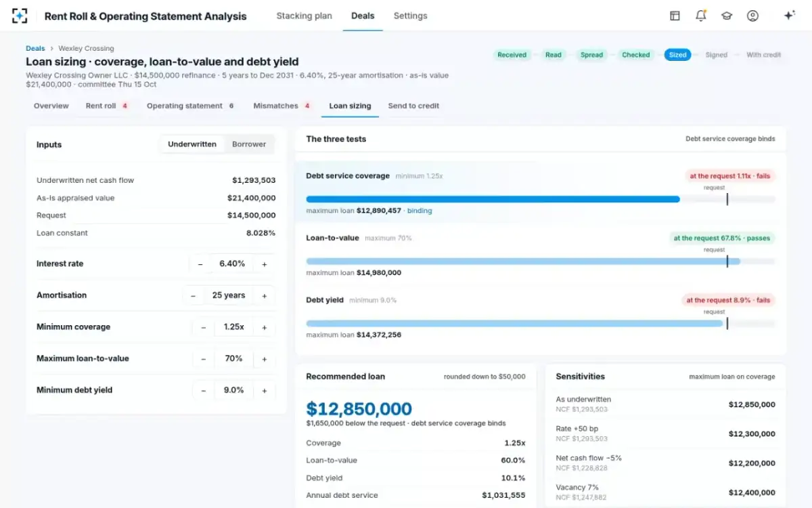This screenshot has width=812, height=508.
Task: Click the Debt service coverage bar
Action: coord(541,199)
